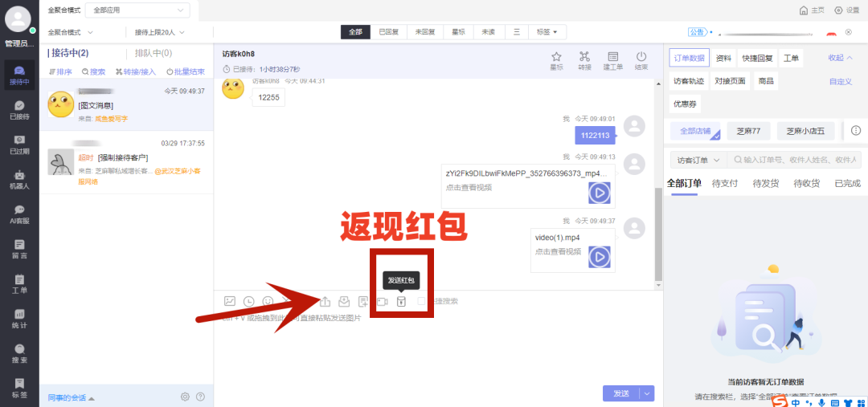Screen dimensions: 868x407
Task: Open the 强制接待客户 conversation
Action: (126, 162)
